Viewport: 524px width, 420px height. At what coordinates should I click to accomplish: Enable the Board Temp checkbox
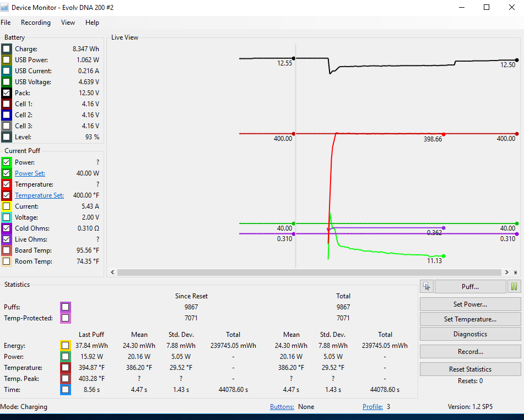pyautogui.click(x=7, y=250)
